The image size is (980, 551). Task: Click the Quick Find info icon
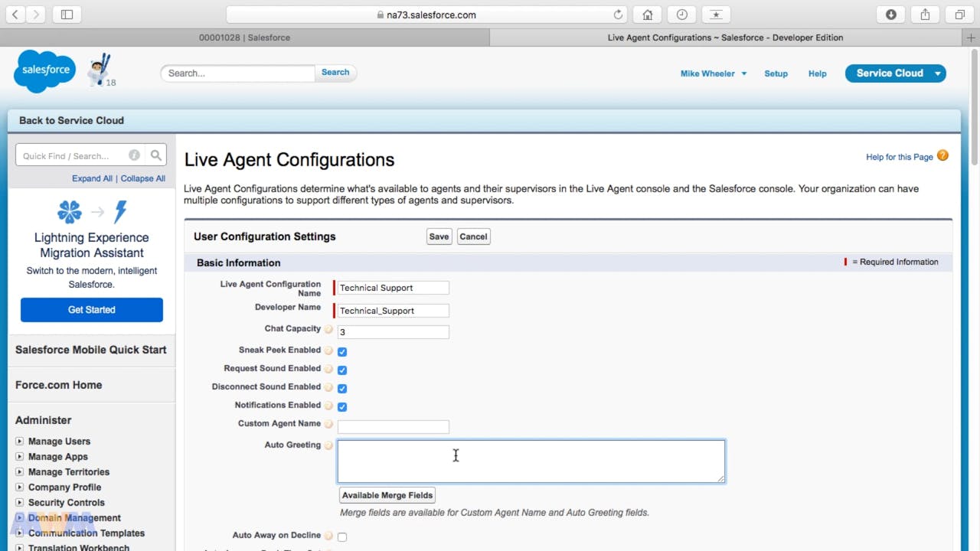click(x=134, y=155)
